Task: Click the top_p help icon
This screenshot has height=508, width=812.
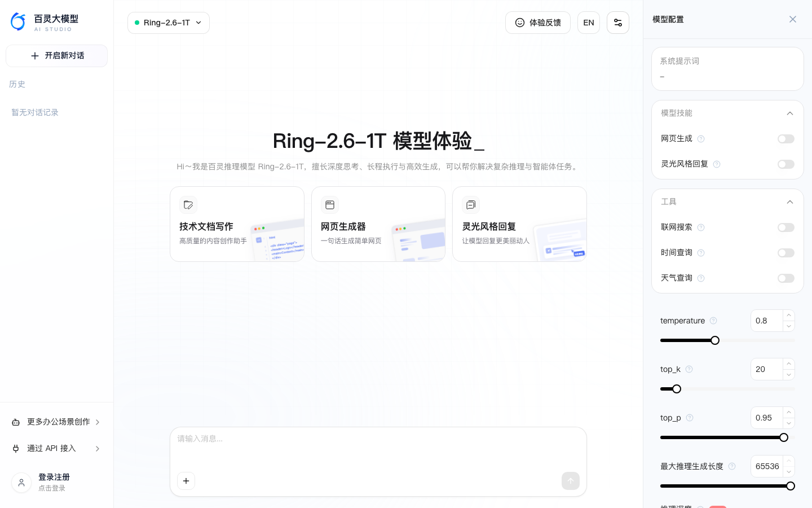Action: click(x=690, y=418)
